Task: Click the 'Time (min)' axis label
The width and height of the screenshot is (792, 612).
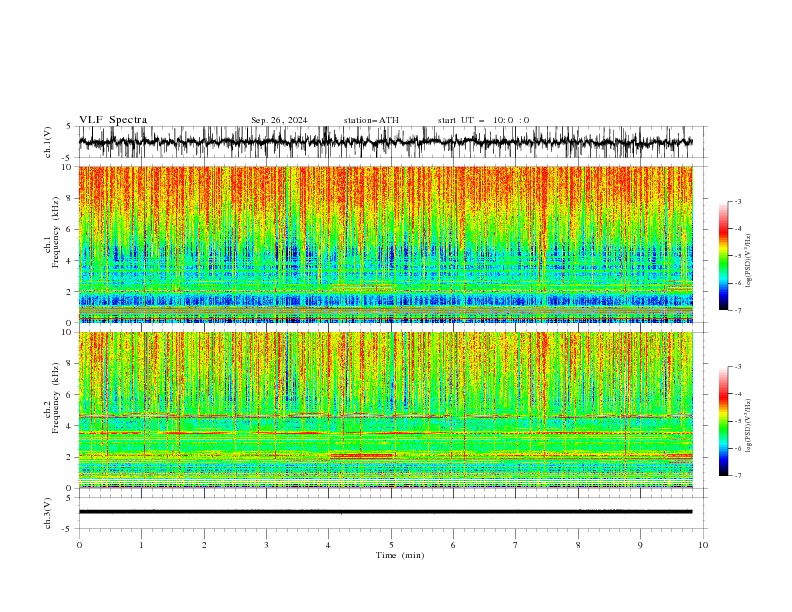Action: [x=400, y=555]
